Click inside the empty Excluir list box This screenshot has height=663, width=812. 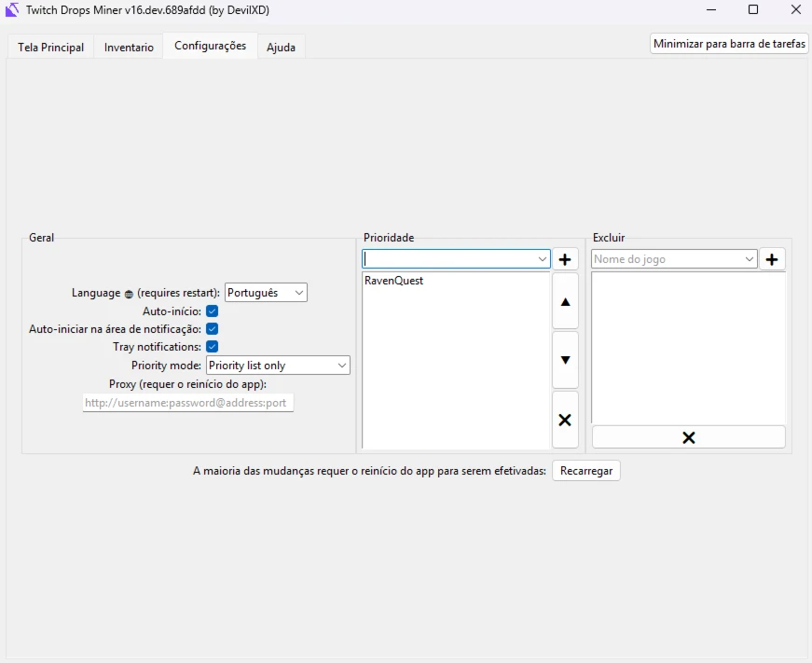(688, 348)
